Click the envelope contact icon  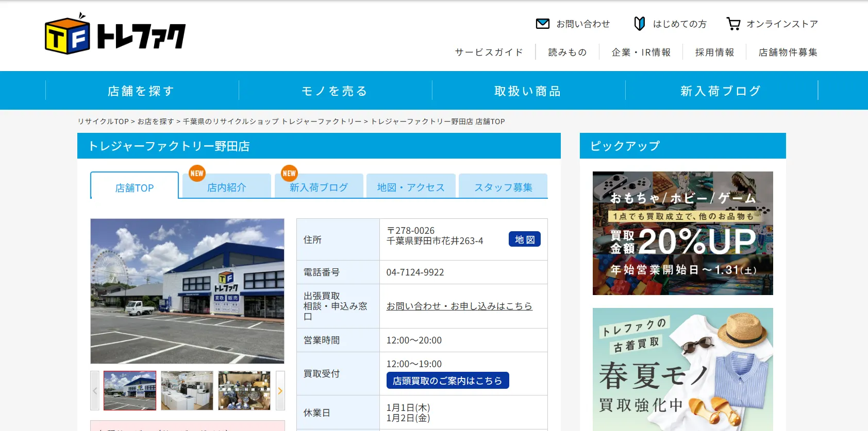(x=542, y=24)
